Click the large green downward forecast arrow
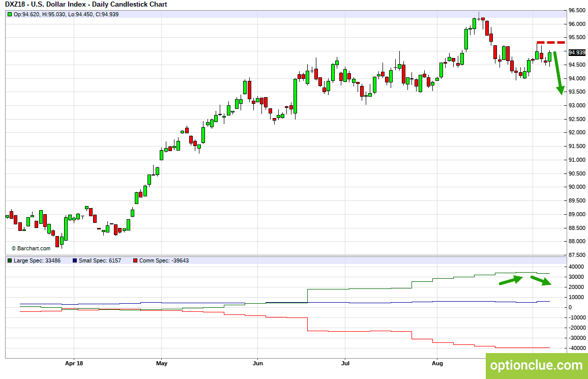Screen dimensions: 588x379 point(557,73)
